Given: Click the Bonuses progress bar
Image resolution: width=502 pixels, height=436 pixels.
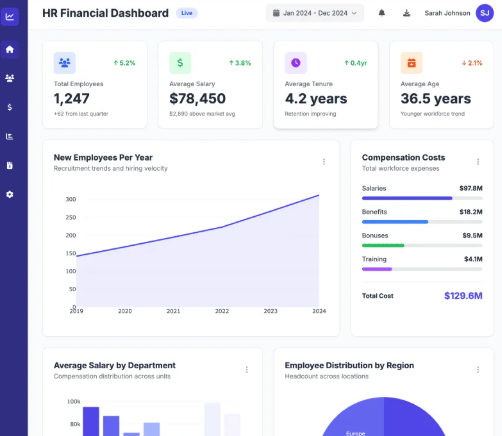Looking at the screenshot, I should tap(422, 245).
